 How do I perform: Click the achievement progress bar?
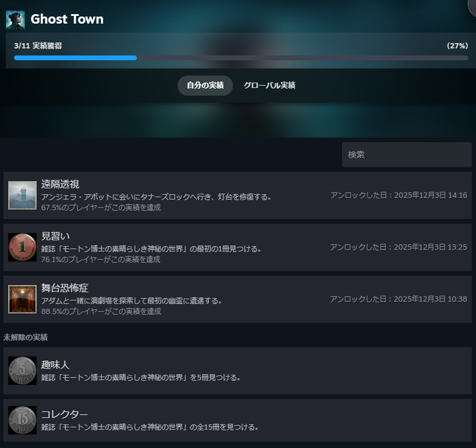click(x=241, y=58)
